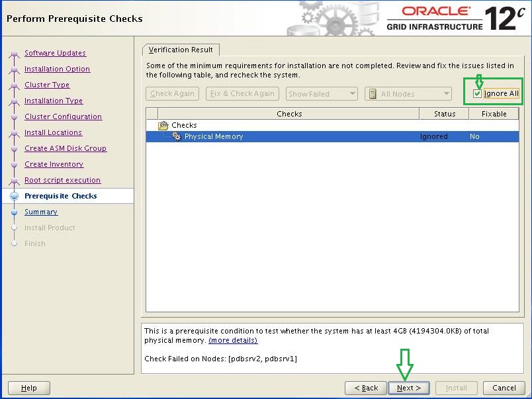Click the Summary step bullet
Image resolution: width=532 pixels, height=399 pixels.
tap(15, 212)
